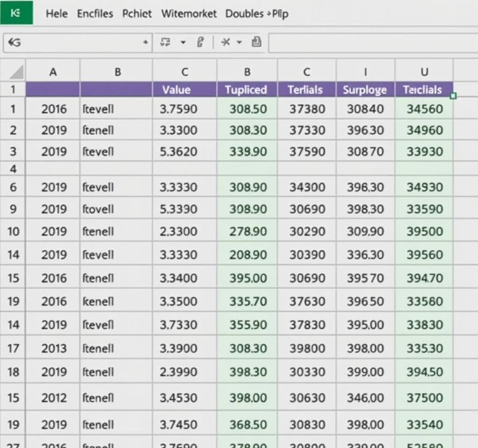Image resolution: width=478 pixels, height=448 pixels.
Task: Click the fill handle on the Taclials header cell
Action: (452, 96)
